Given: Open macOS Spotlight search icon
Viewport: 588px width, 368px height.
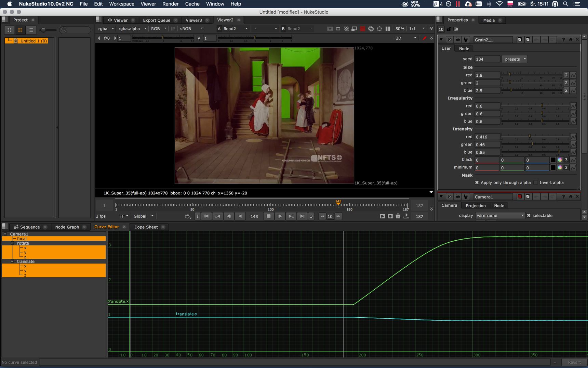Looking at the screenshot, I should pyautogui.click(x=566, y=4).
